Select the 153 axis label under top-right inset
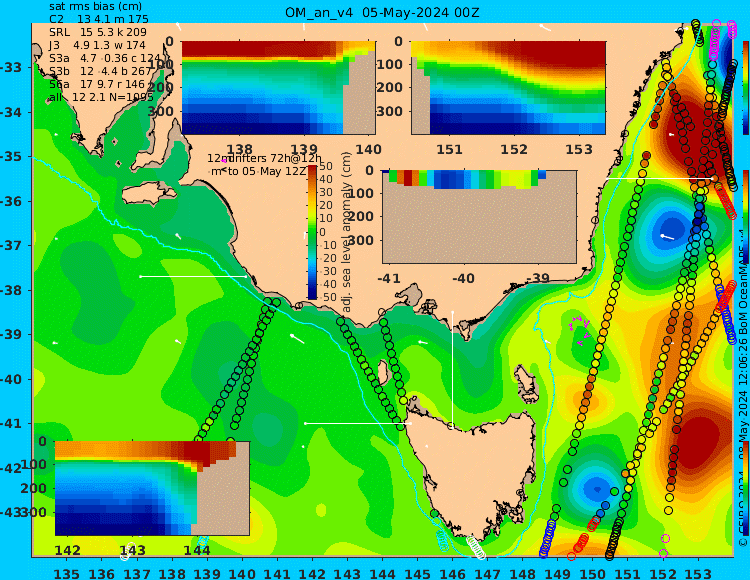Viewport: 750px width, 580px height. (579, 149)
